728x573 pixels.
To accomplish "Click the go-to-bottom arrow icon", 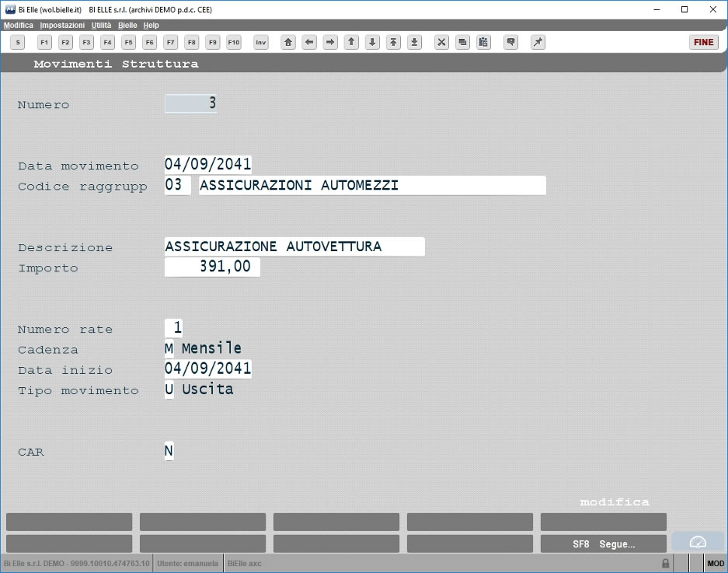I will pyautogui.click(x=414, y=42).
